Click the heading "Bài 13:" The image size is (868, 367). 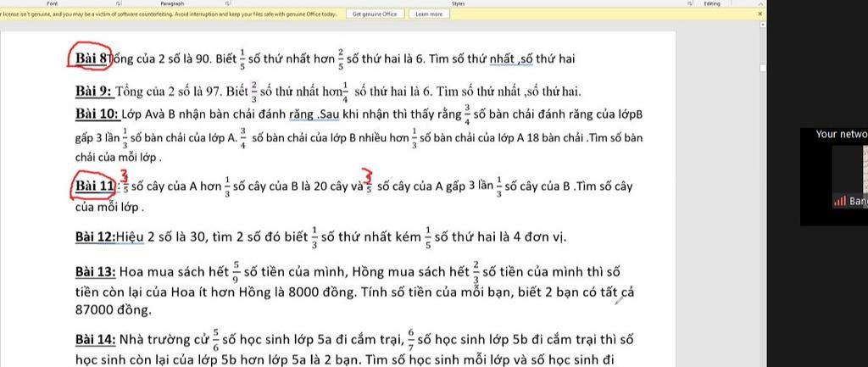[x=95, y=272]
